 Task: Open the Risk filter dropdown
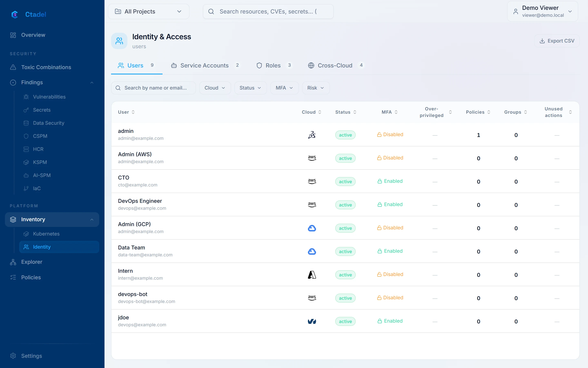tap(316, 88)
